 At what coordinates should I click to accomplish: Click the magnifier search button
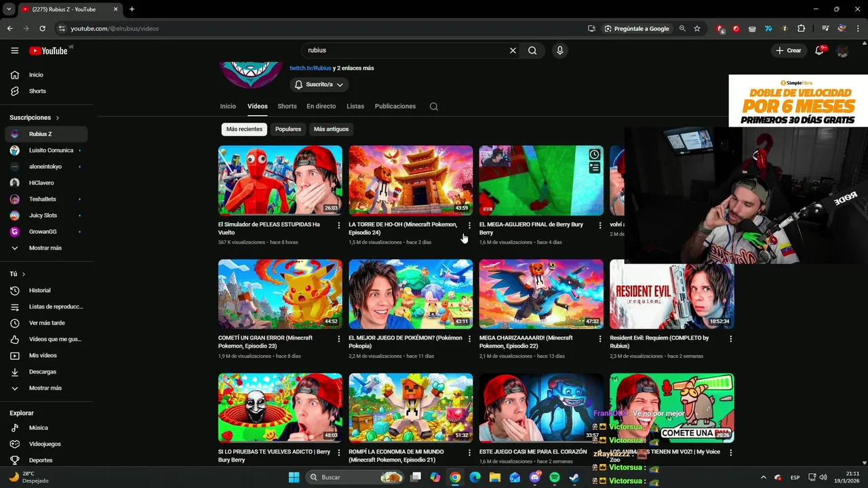pos(532,50)
